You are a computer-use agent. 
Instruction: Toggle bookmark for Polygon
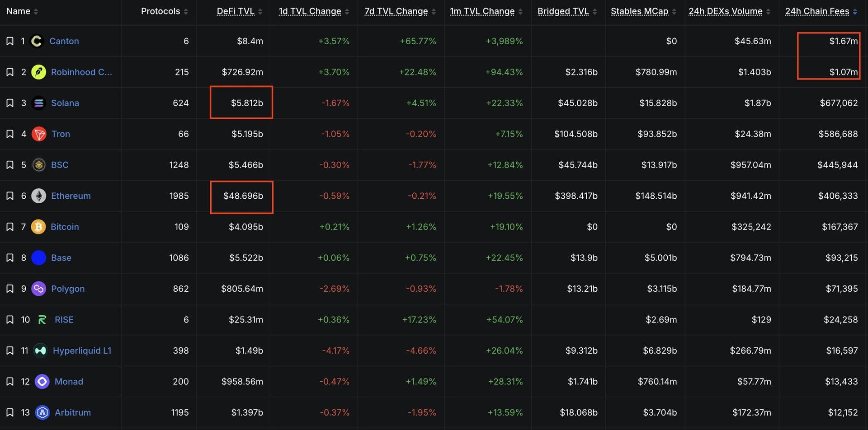tap(9, 289)
